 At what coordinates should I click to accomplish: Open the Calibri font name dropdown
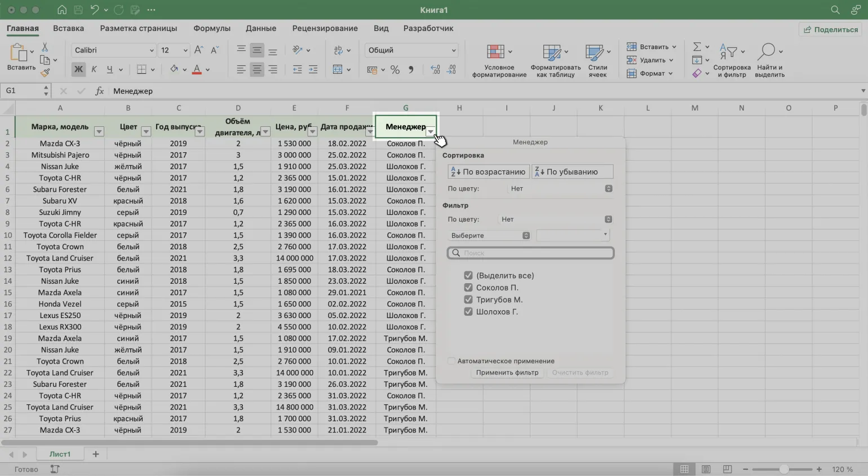point(151,50)
